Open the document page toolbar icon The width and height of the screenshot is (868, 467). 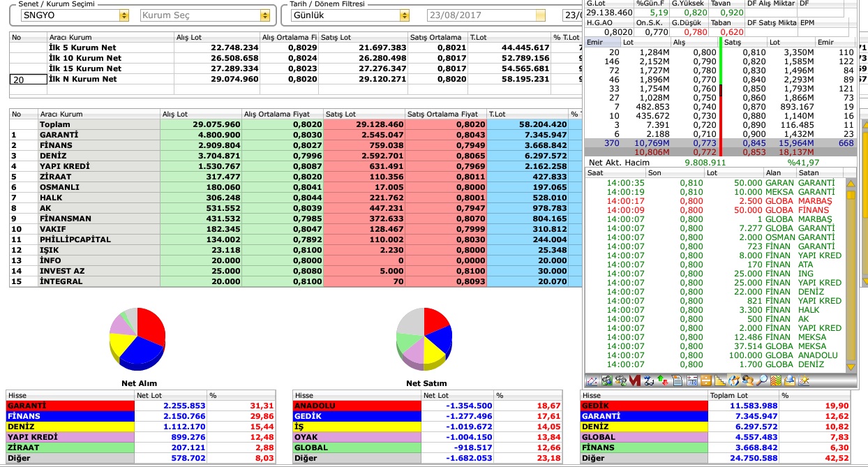coord(677,381)
